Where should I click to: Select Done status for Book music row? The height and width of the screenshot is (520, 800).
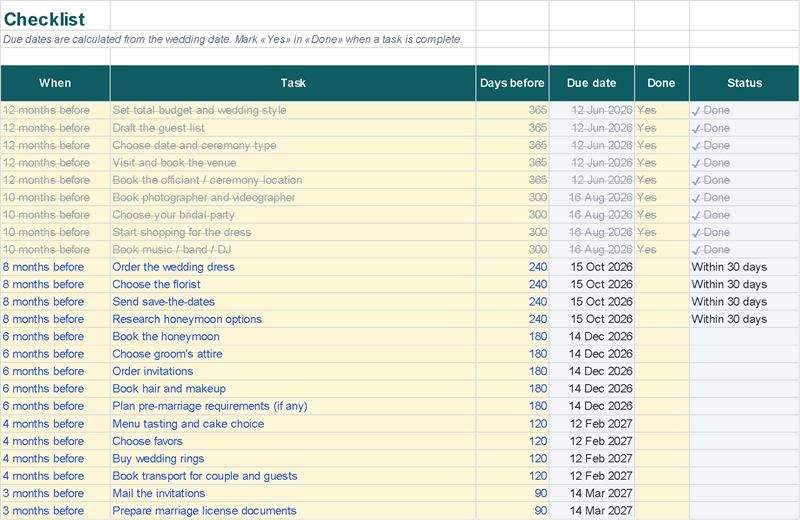coord(744,249)
